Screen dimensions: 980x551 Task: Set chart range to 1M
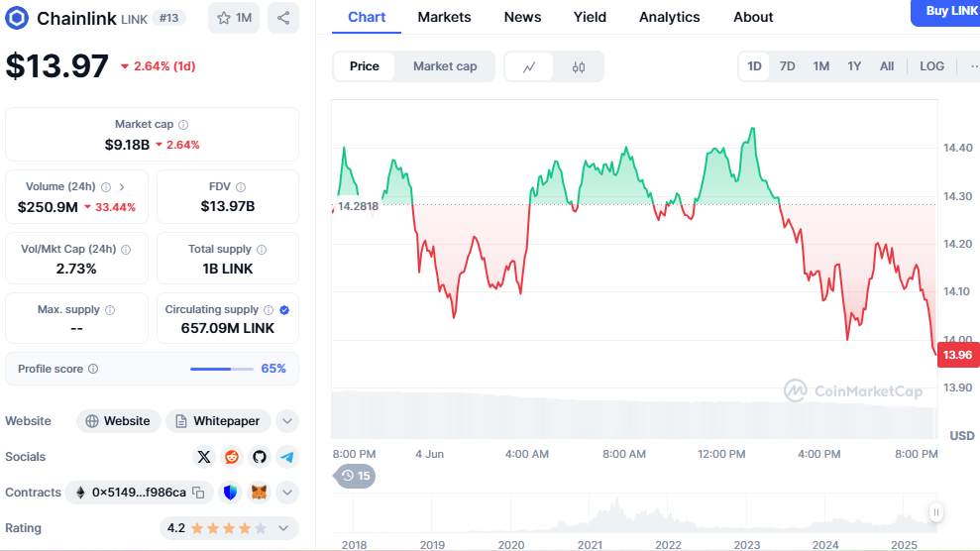tap(820, 66)
